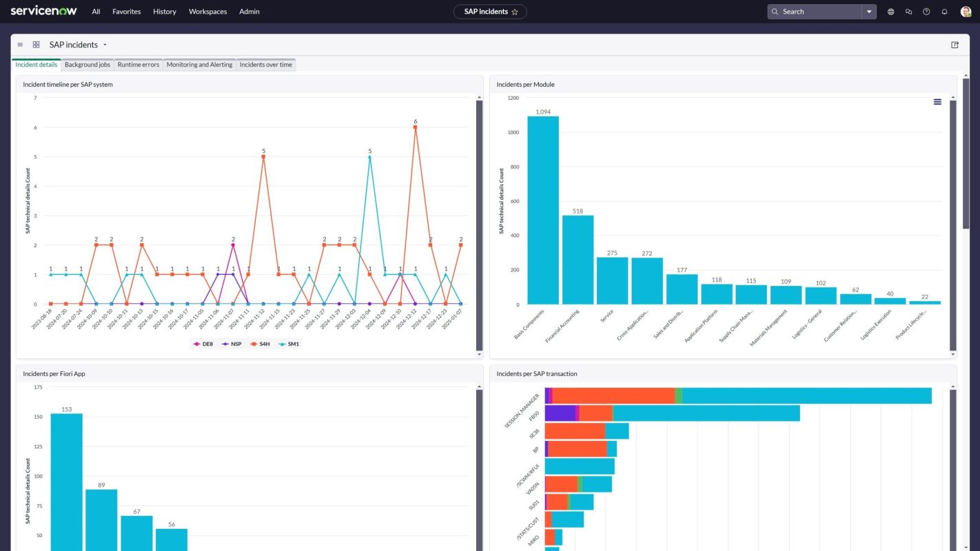
Task: Click the Fiori App bar labeled 89
Action: [101, 520]
